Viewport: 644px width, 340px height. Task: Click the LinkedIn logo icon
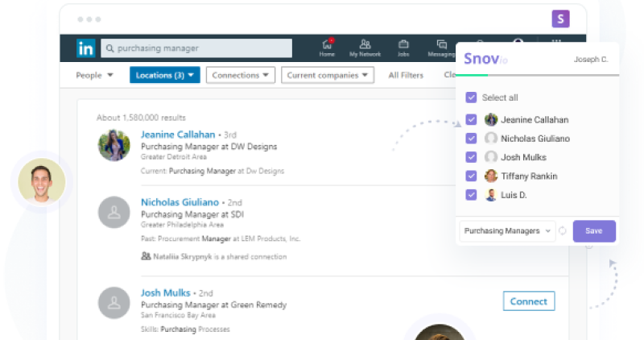tap(86, 48)
